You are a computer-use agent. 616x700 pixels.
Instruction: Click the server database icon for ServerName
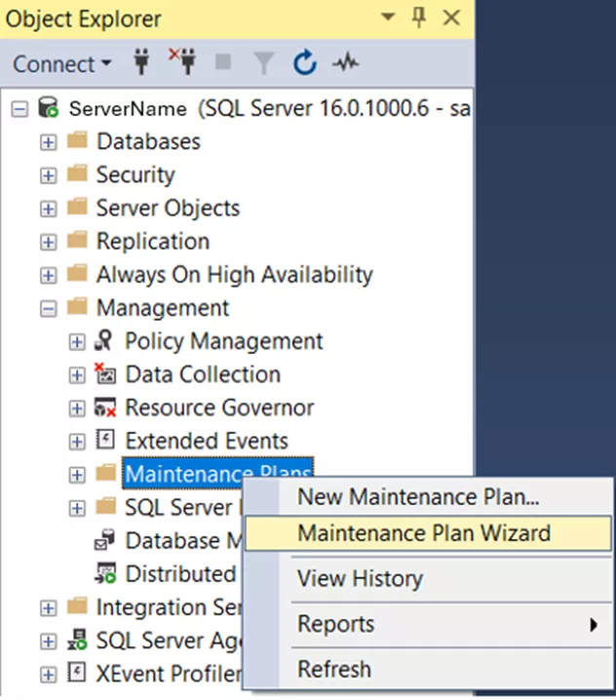pyautogui.click(x=48, y=107)
